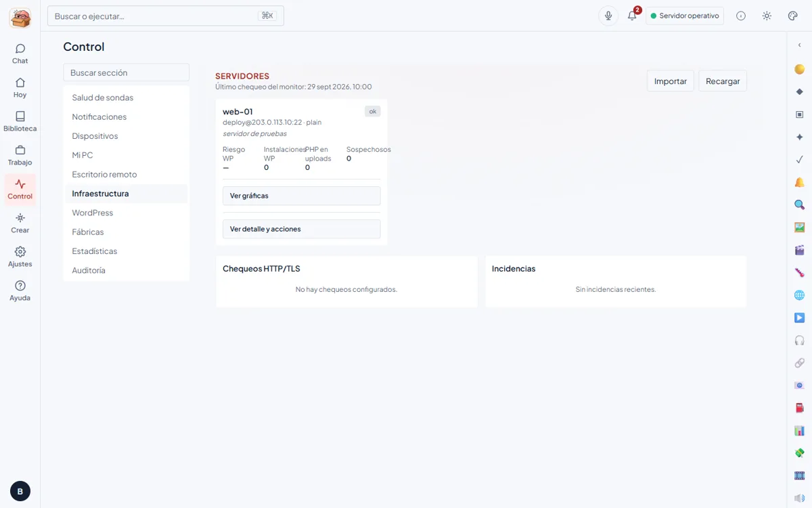812x508 pixels.
Task: Click the ok status badge on web-01
Action: [x=373, y=111]
